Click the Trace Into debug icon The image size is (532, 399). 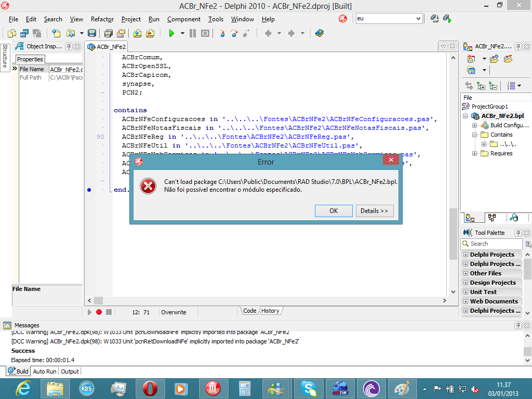point(222,33)
